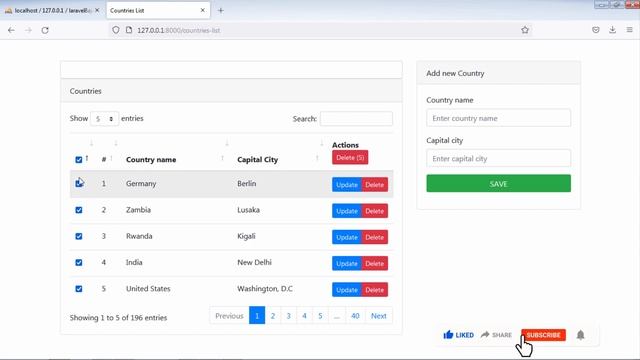640x360 pixels.
Task: Click the red SUBSCRIBE button
Action: coord(543,335)
